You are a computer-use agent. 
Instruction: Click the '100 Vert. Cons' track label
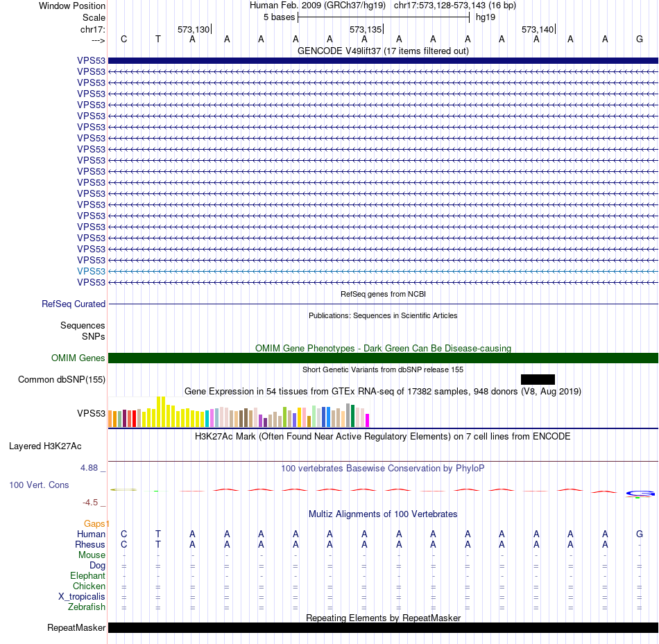click(x=39, y=485)
